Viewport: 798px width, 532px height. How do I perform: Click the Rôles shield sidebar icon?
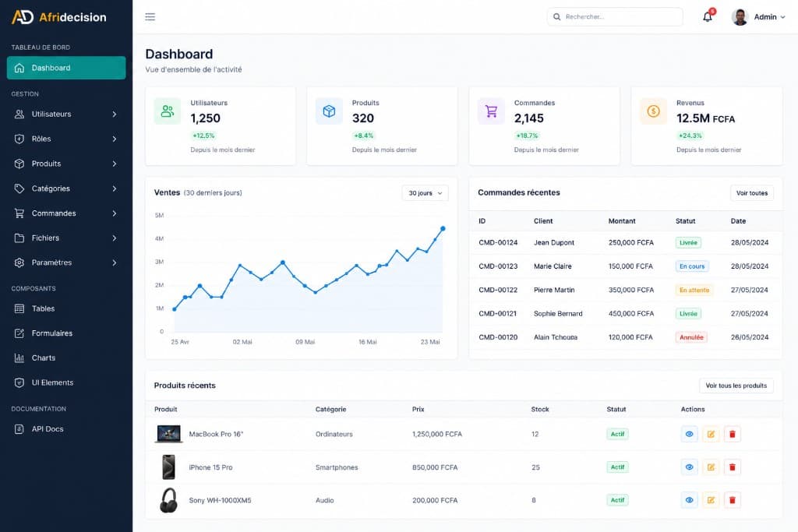(19, 139)
